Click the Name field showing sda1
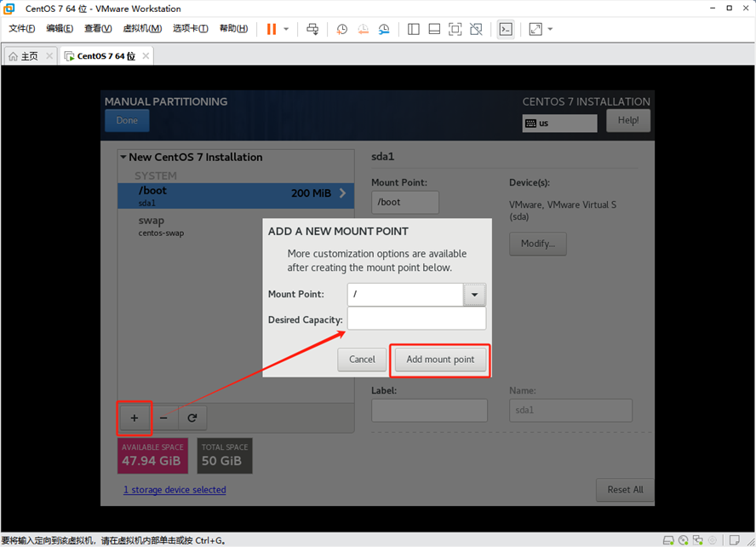756x547 pixels. 570,411
